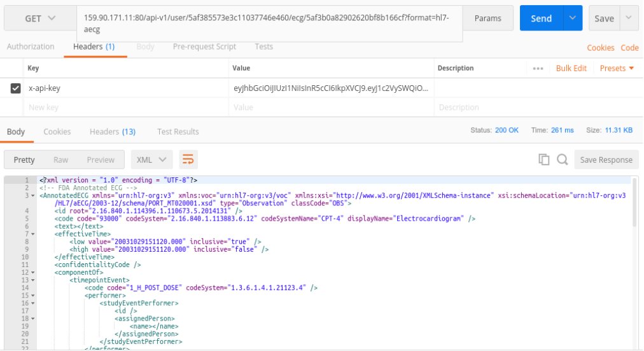Collapse the performer node at line 15
This screenshot has height=351, width=644.
click(33, 296)
